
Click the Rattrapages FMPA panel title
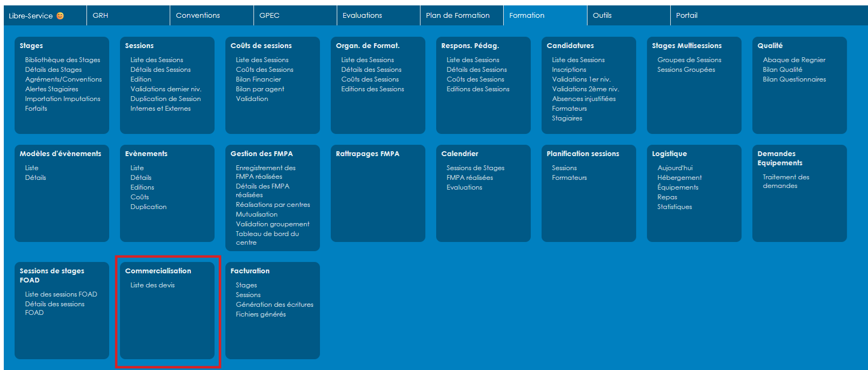pyautogui.click(x=368, y=154)
